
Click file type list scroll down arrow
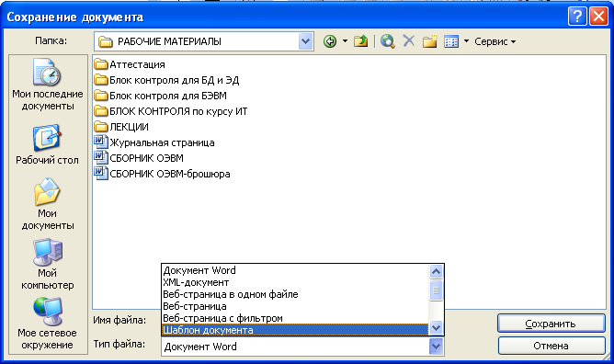[x=436, y=327]
